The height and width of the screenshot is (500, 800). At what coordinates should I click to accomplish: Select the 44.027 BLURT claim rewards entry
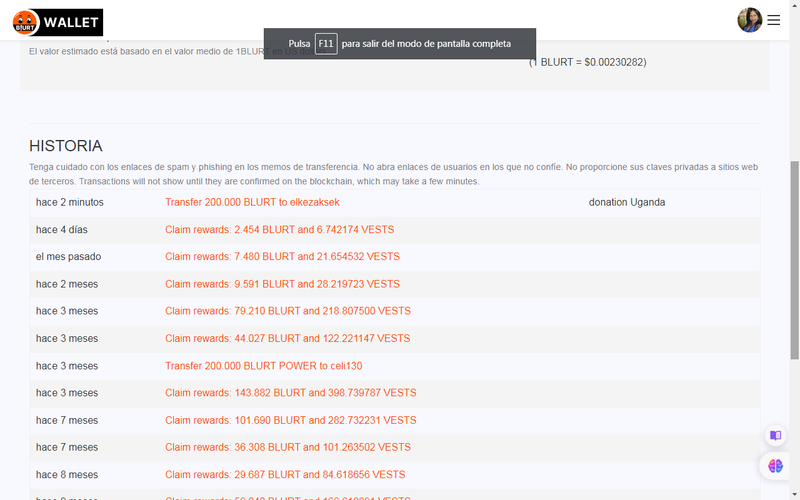(x=287, y=339)
